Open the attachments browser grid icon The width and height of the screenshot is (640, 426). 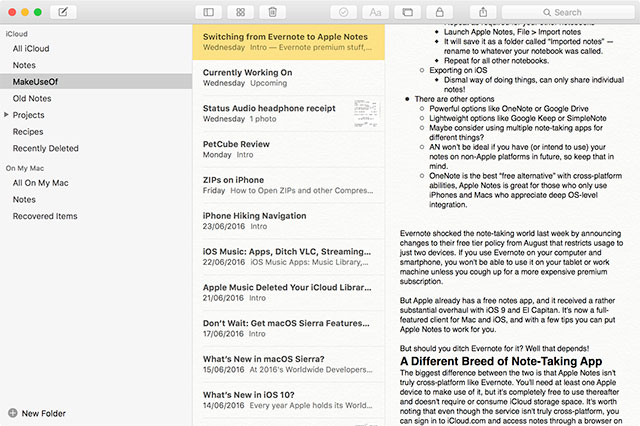(x=240, y=12)
